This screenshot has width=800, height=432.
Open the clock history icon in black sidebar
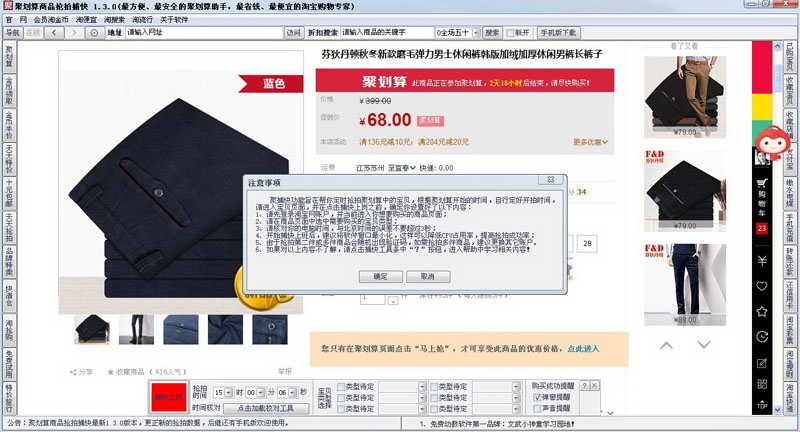762,337
